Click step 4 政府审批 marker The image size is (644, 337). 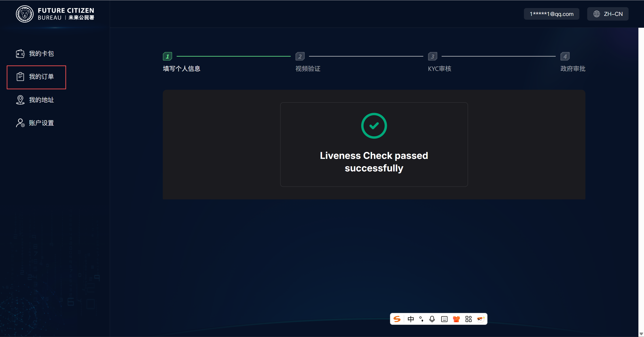click(x=565, y=56)
